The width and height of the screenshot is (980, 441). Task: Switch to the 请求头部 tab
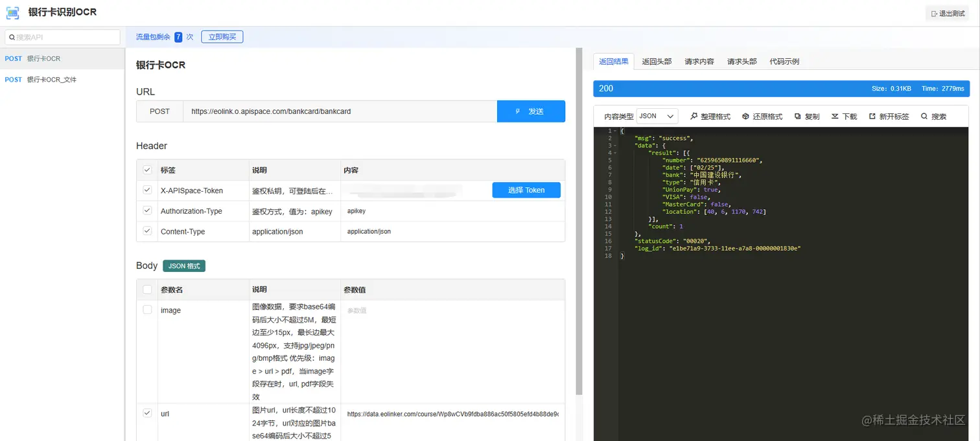tap(742, 62)
